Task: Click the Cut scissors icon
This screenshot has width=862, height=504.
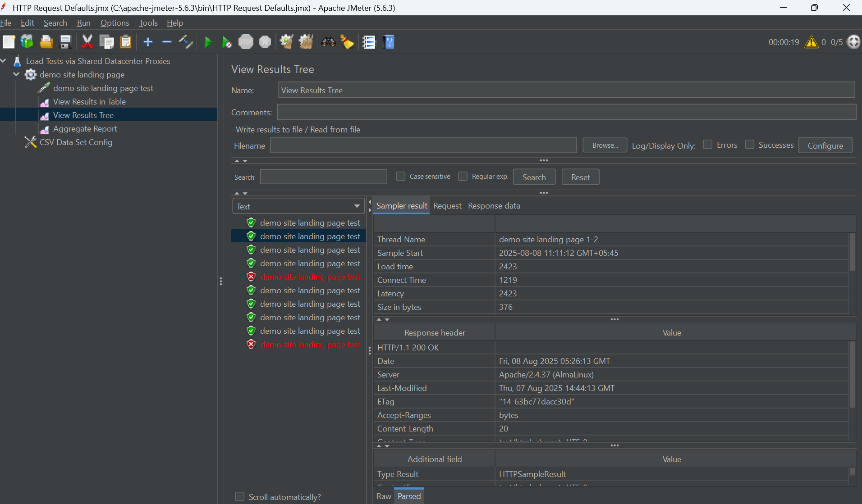Action: tap(87, 42)
